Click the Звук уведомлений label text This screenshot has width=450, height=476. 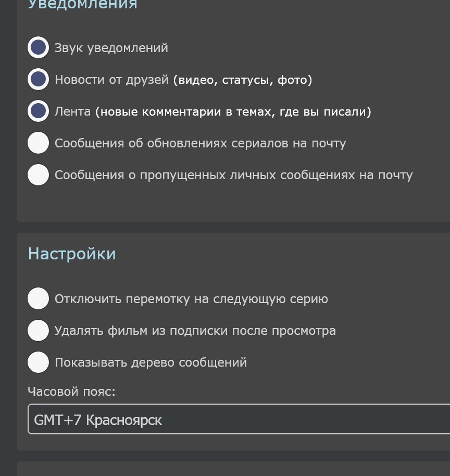(111, 48)
